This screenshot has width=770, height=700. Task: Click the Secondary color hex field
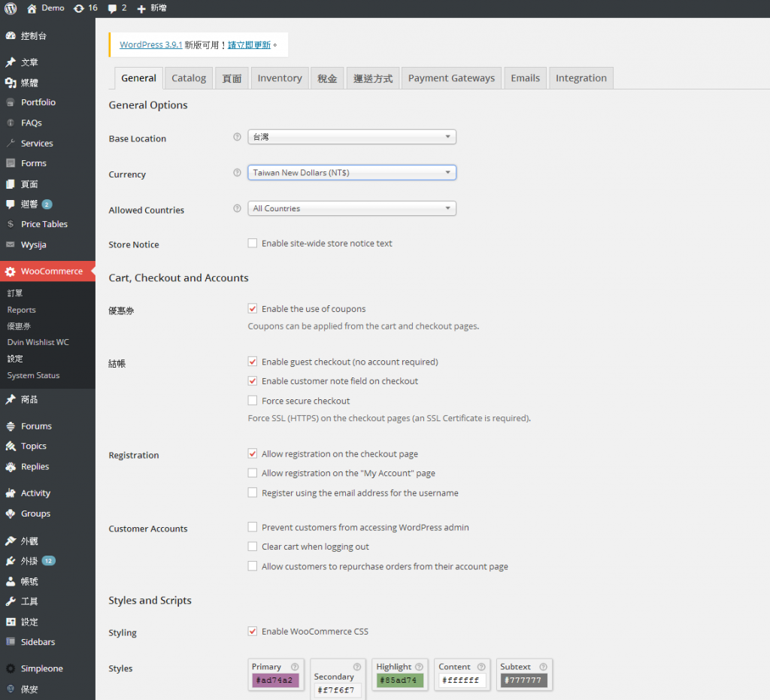pyautogui.click(x=337, y=690)
